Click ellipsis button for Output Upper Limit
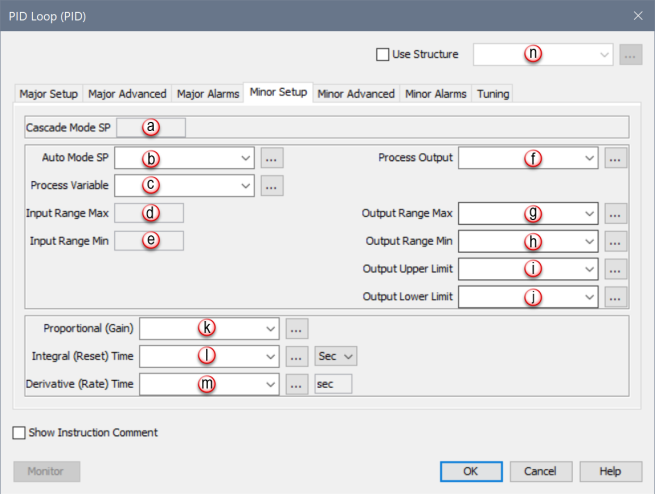The width and height of the screenshot is (655, 494). (x=616, y=269)
